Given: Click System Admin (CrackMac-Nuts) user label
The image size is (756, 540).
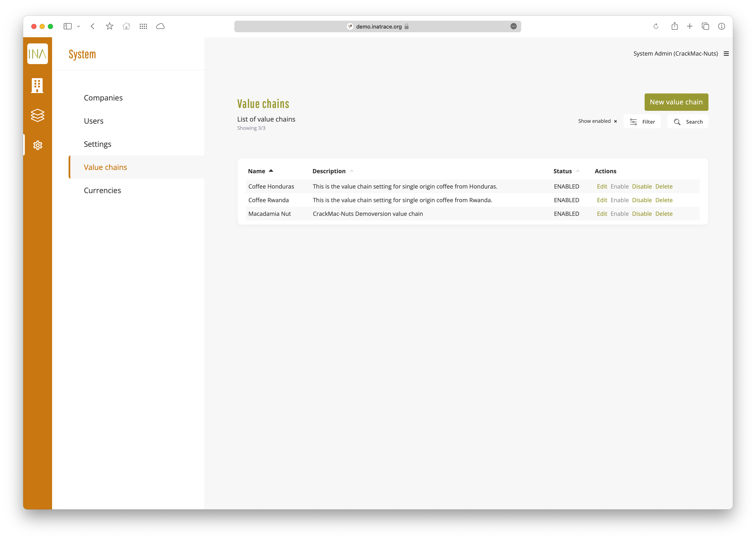Looking at the screenshot, I should click(675, 54).
